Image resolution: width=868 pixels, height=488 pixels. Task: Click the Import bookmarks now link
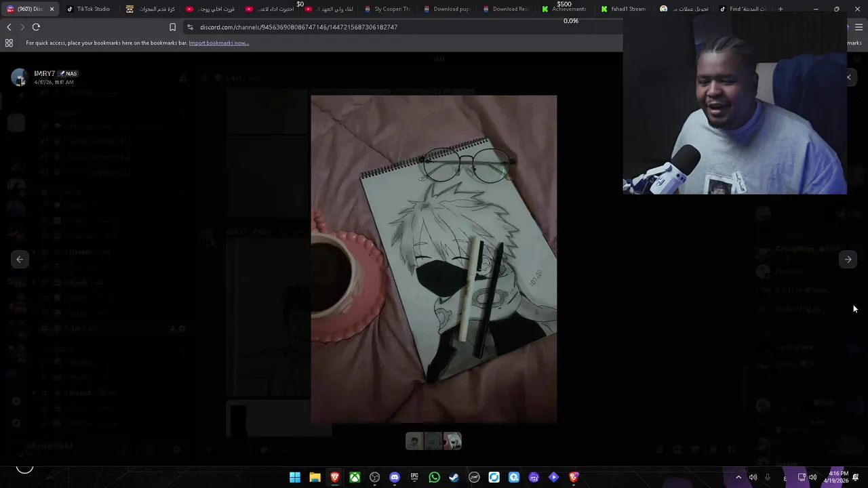(218, 43)
